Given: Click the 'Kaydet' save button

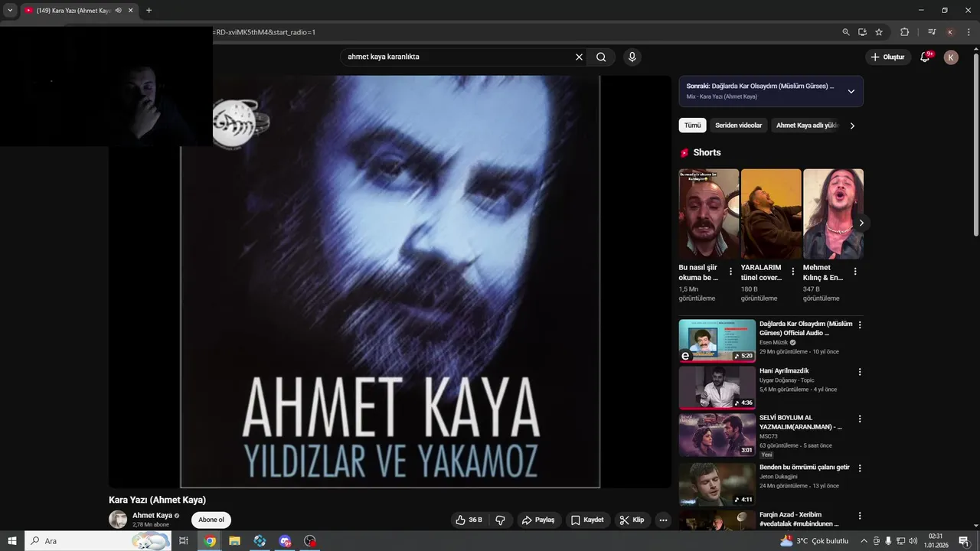Looking at the screenshot, I should point(587,520).
